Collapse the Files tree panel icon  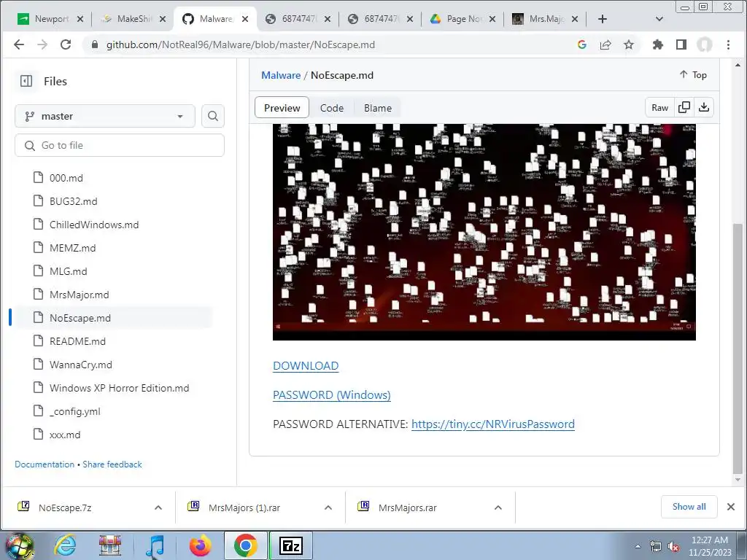pos(26,82)
